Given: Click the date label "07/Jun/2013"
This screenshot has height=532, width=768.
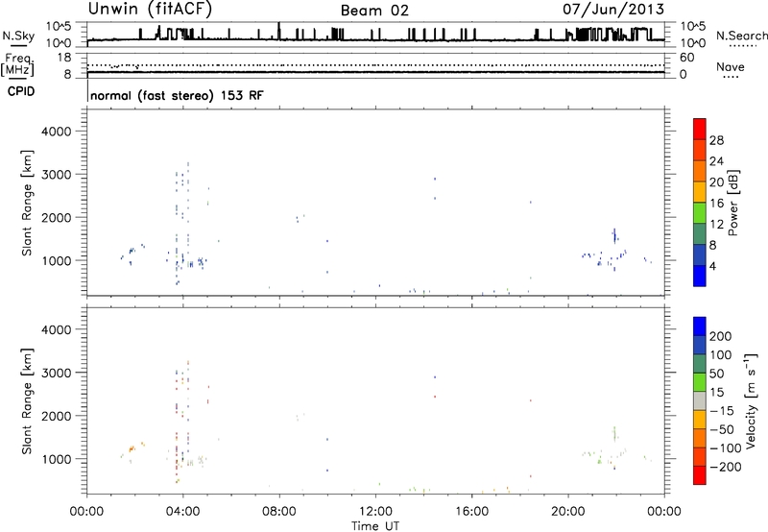Looking at the screenshot, I should coord(613,10).
